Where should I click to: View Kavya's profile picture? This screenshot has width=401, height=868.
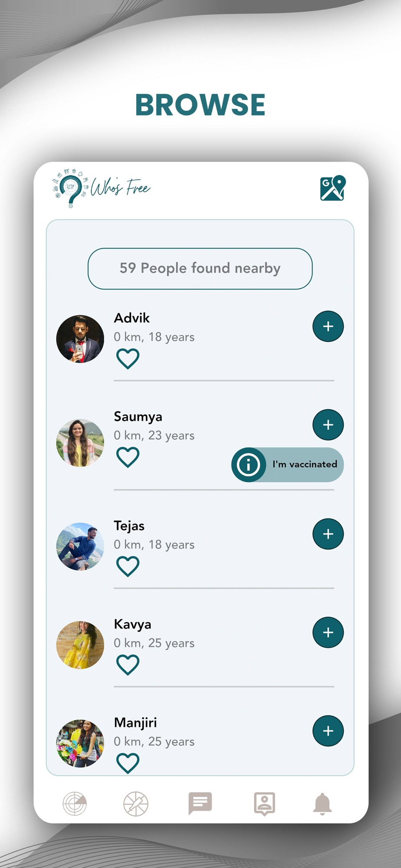pyautogui.click(x=80, y=645)
